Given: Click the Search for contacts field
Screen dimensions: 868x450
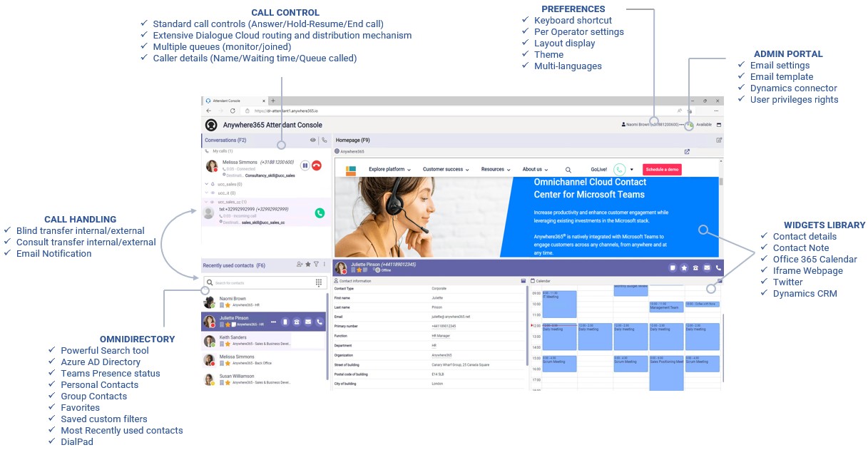Looking at the screenshot, I should click(235, 282).
